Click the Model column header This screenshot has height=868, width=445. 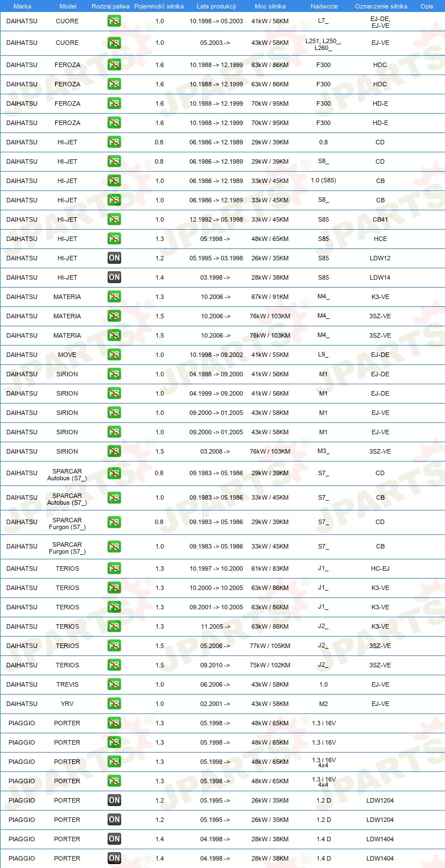tap(68, 6)
